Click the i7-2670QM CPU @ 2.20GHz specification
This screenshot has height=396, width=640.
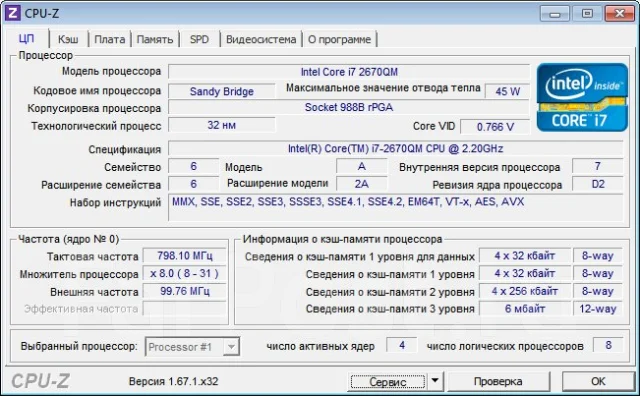(396, 148)
